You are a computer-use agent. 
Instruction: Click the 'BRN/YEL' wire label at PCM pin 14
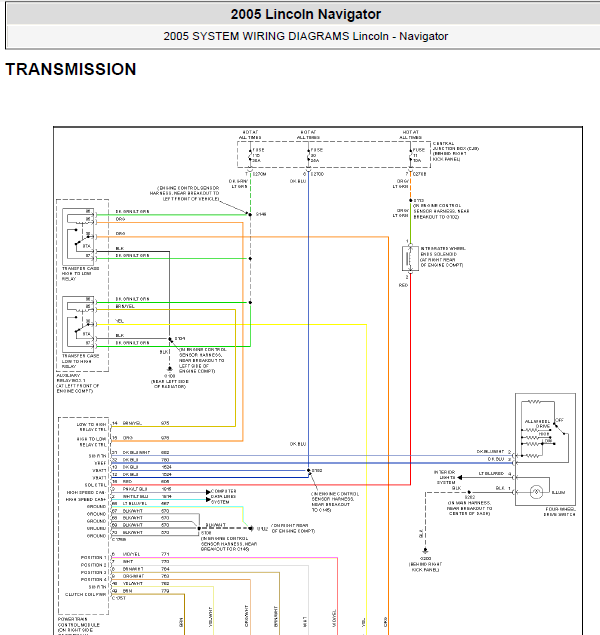tap(132, 423)
